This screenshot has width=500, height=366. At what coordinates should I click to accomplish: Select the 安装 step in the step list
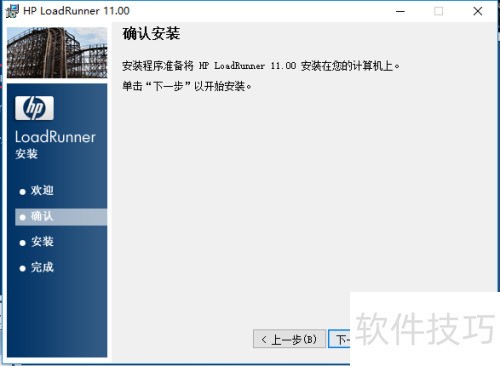[37, 242]
